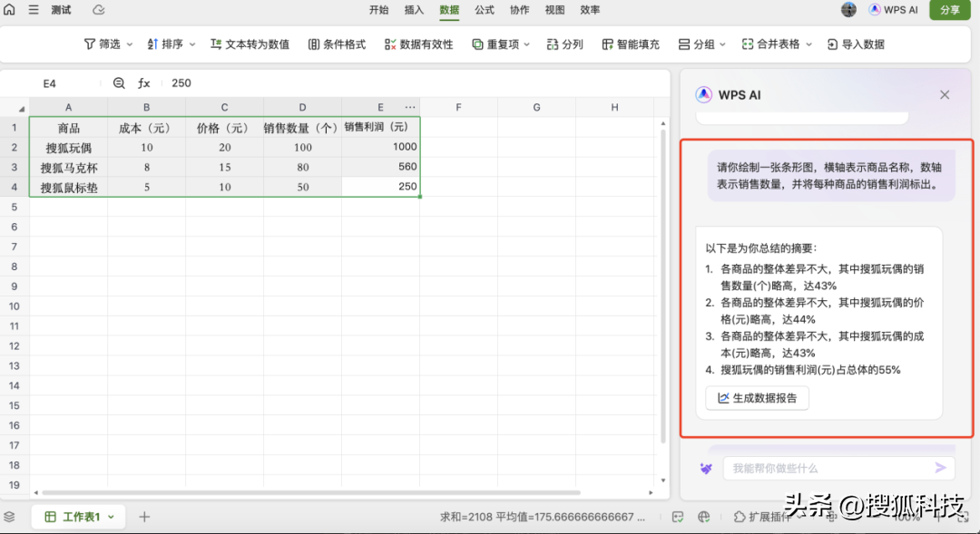Click 文本转为数值 tool
The image size is (980, 534).
point(250,44)
